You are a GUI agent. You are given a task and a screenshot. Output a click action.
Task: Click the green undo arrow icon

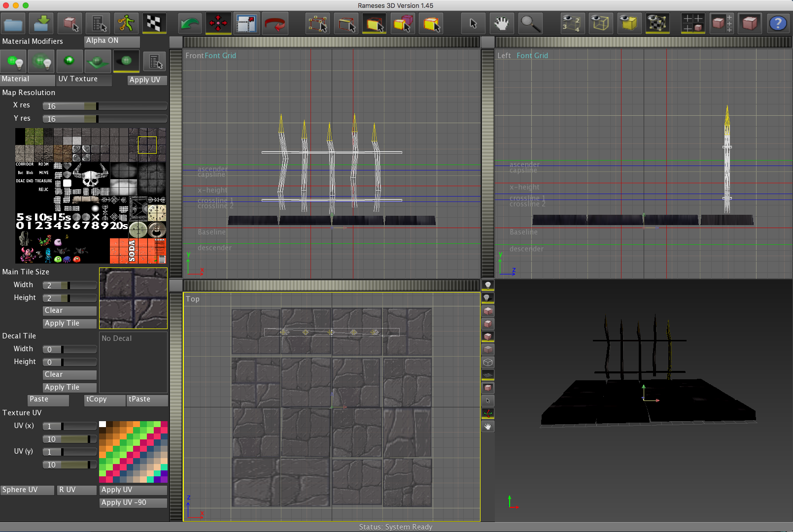pos(190,24)
